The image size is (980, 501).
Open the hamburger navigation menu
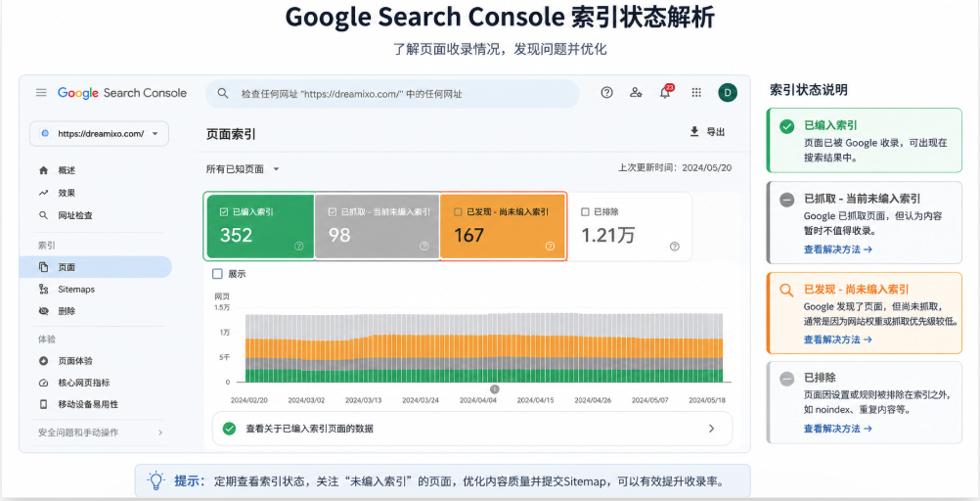point(41,93)
